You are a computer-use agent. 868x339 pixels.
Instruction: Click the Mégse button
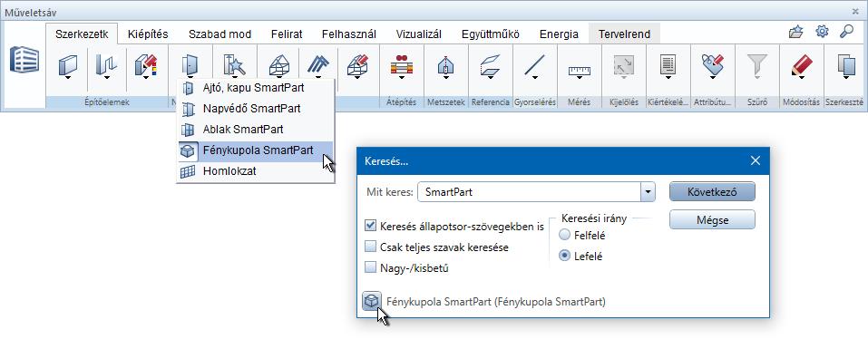712,220
